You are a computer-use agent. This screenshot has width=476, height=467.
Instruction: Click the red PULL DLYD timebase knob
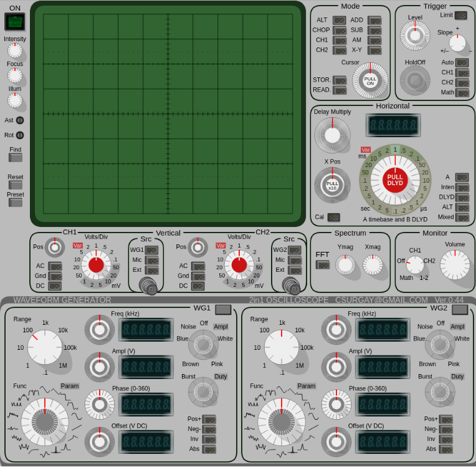[394, 180]
